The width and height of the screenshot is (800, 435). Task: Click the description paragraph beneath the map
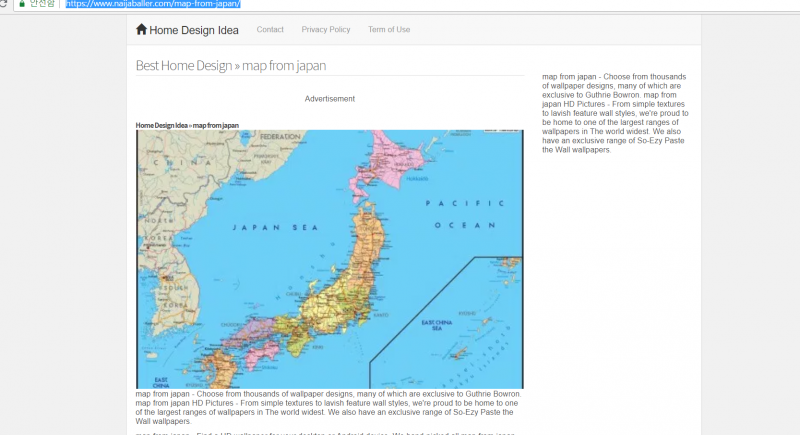329,408
